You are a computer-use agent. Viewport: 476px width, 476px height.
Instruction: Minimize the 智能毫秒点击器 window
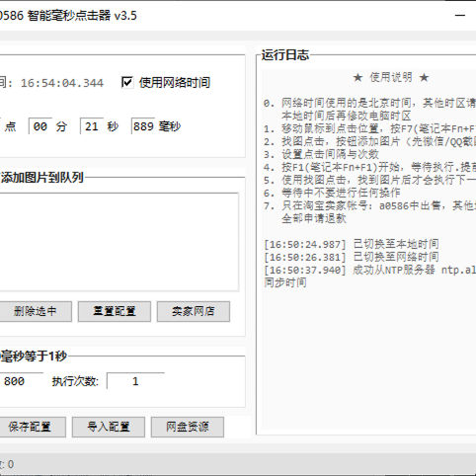click(460, 15)
